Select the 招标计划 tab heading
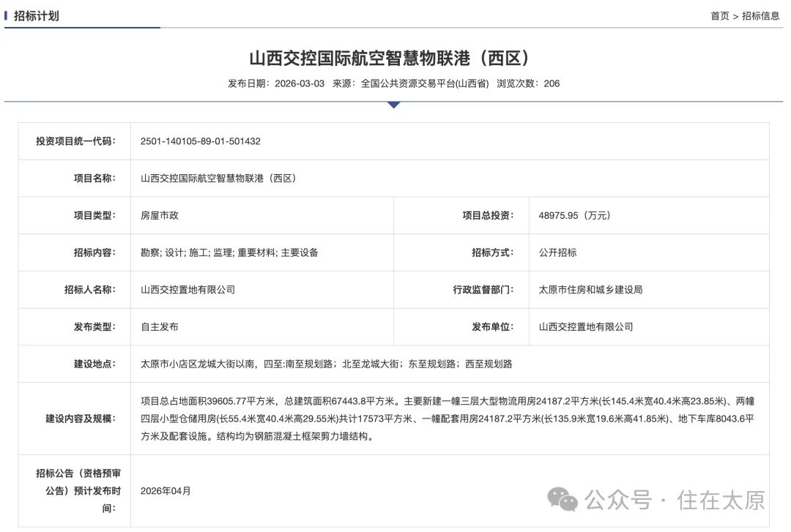The width and height of the screenshot is (791, 532). (x=37, y=16)
